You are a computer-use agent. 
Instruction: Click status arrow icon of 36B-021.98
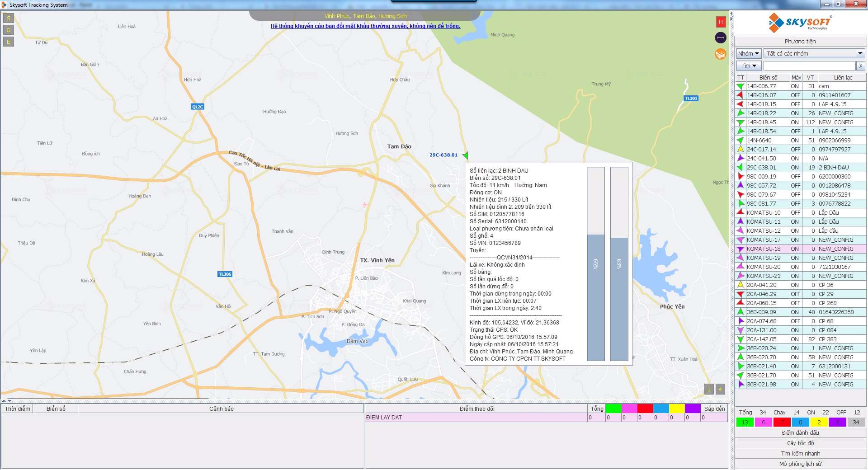pyautogui.click(x=741, y=384)
